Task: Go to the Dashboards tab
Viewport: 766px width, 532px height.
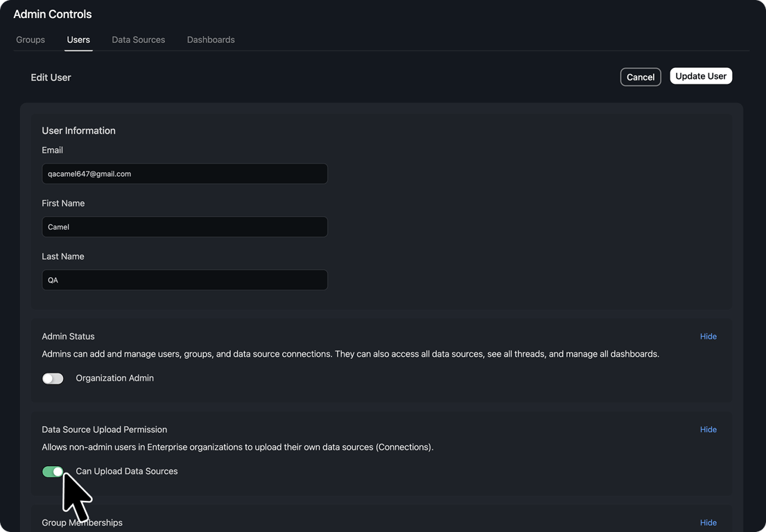Action: click(211, 40)
